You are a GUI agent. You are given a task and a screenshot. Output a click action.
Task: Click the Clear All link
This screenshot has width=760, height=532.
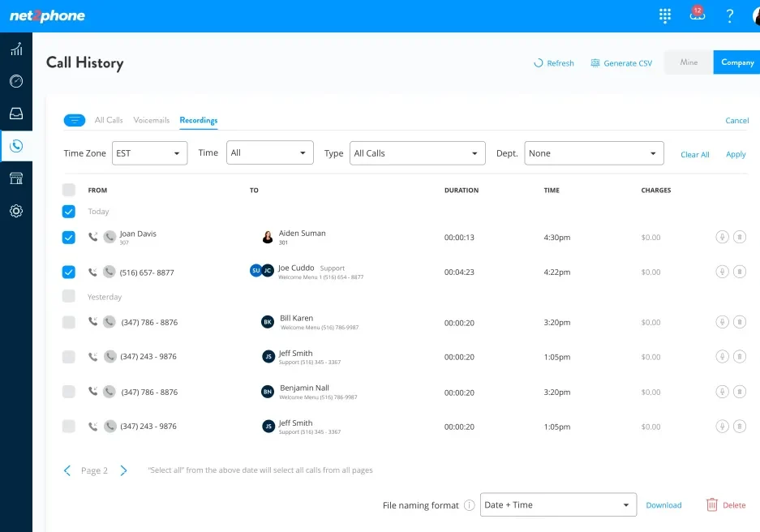click(x=694, y=154)
